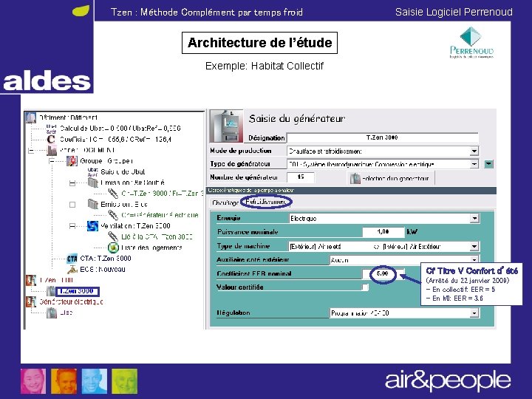The image size is (532, 399).
Task: Click the teal arrow icon right of Type de générateur
Action: 488,164
